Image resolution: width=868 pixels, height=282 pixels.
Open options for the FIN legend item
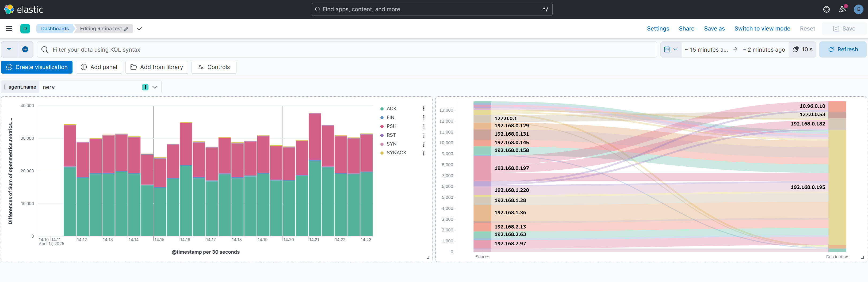[x=423, y=117]
